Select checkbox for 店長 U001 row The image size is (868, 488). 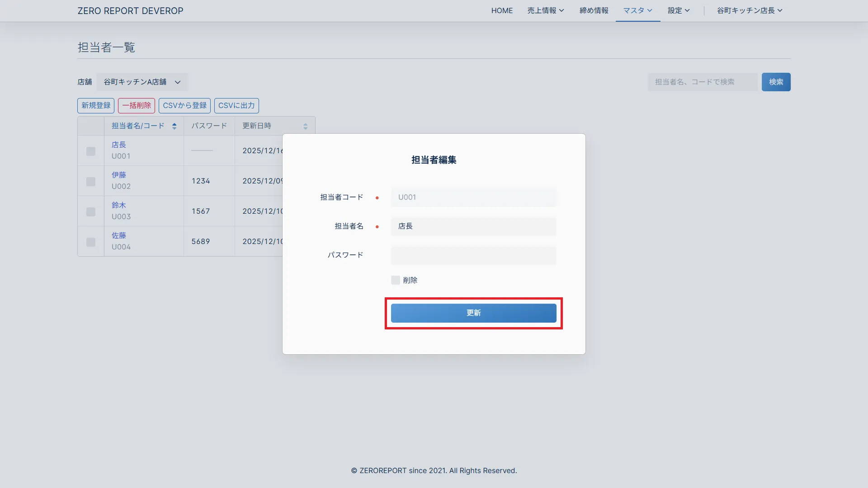pos(91,151)
